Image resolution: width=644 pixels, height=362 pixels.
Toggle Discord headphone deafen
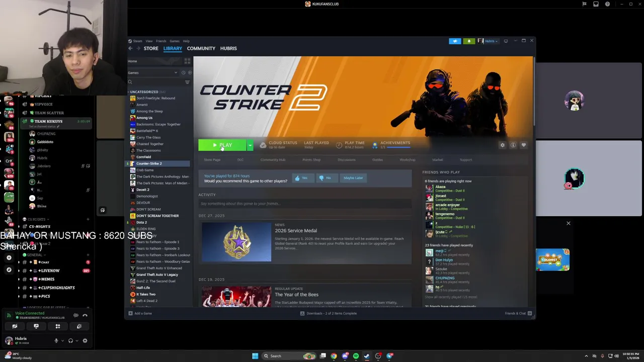[x=70, y=341]
